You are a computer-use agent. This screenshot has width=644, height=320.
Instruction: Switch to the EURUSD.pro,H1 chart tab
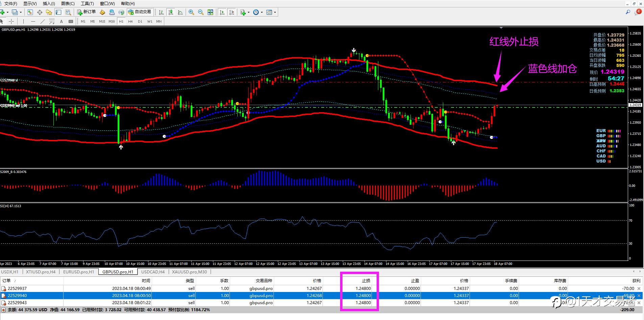pyautogui.click(x=78, y=272)
